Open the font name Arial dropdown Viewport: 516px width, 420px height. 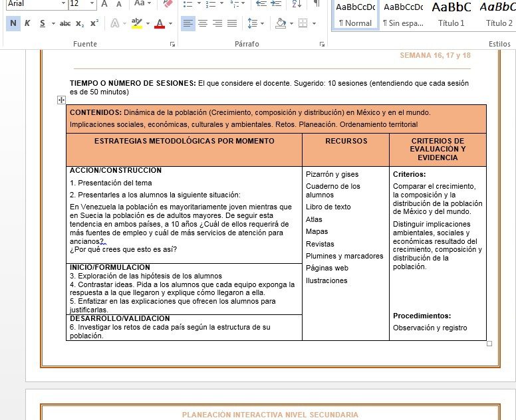(63, 3)
